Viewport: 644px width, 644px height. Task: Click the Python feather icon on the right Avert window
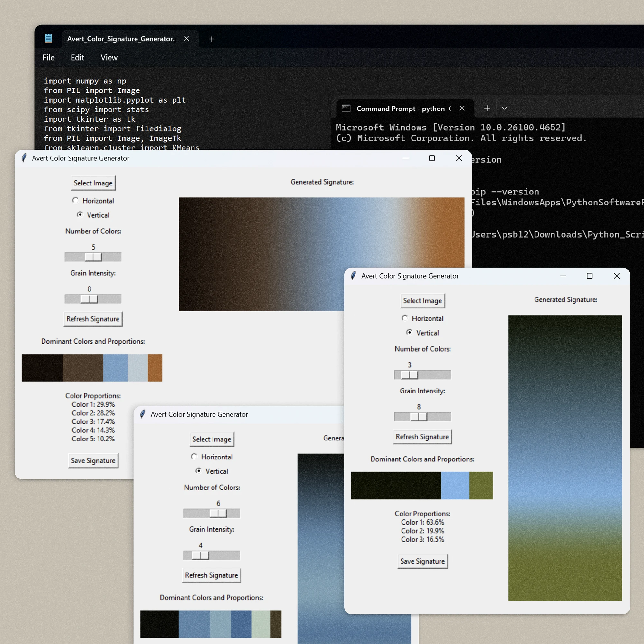click(353, 276)
